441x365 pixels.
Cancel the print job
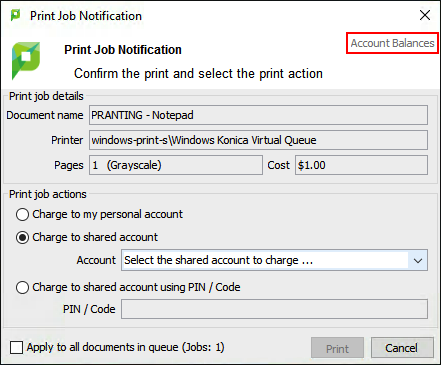click(x=402, y=348)
